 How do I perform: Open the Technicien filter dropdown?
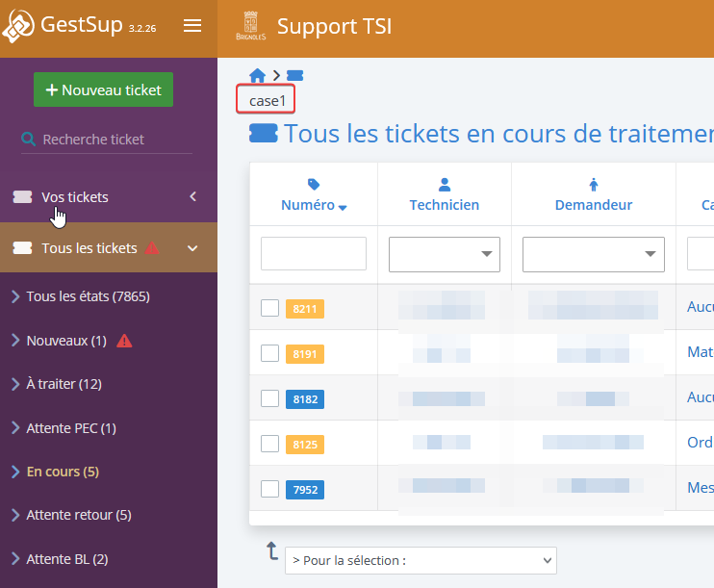pyautogui.click(x=445, y=254)
